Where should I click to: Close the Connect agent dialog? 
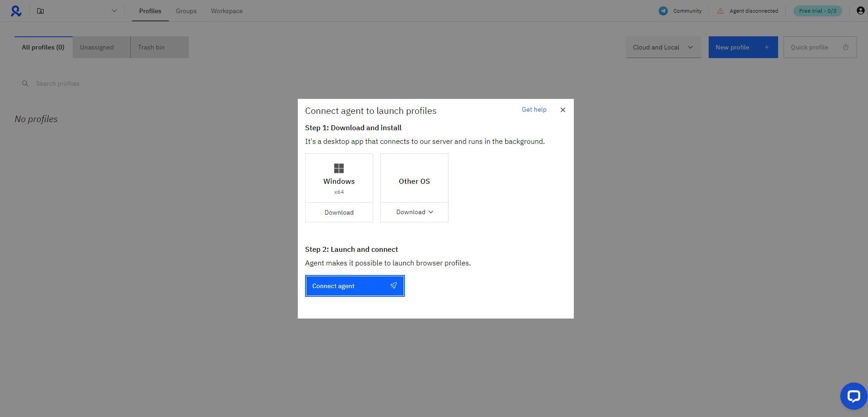pyautogui.click(x=563, y=110)
